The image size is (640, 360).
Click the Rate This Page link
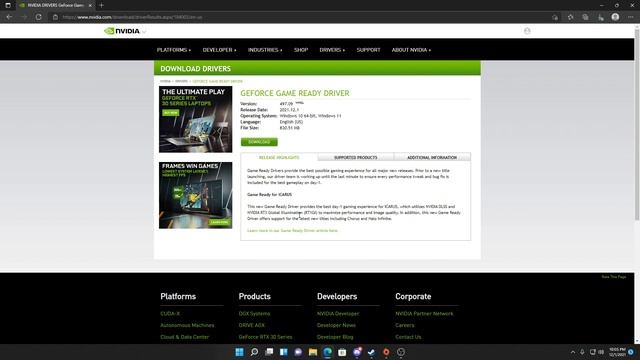(x=613, y=277)
